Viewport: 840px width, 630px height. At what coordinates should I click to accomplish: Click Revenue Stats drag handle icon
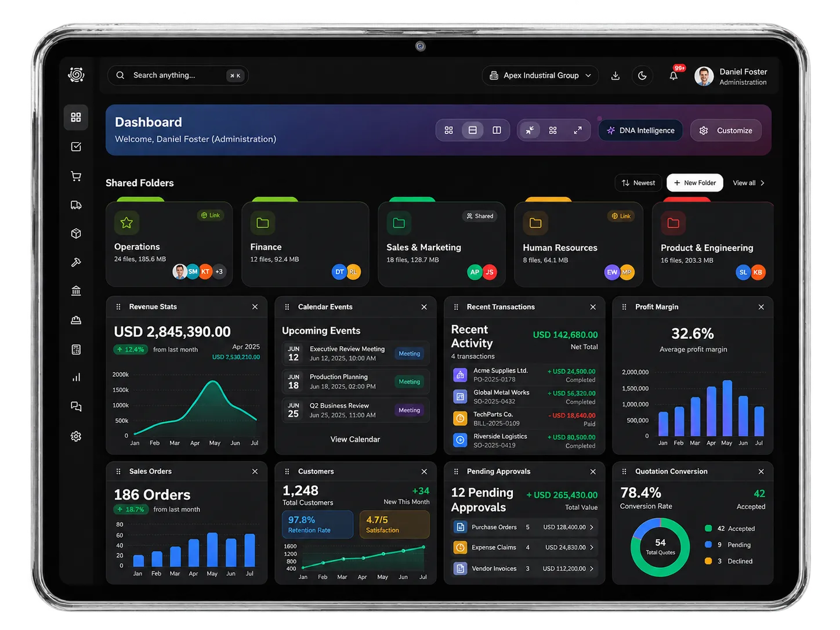118,307
